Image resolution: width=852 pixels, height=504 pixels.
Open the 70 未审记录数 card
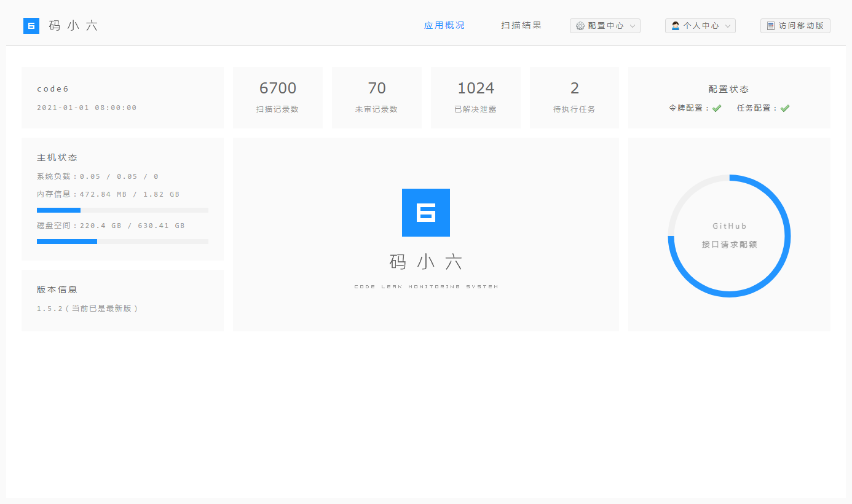point(377,98)
